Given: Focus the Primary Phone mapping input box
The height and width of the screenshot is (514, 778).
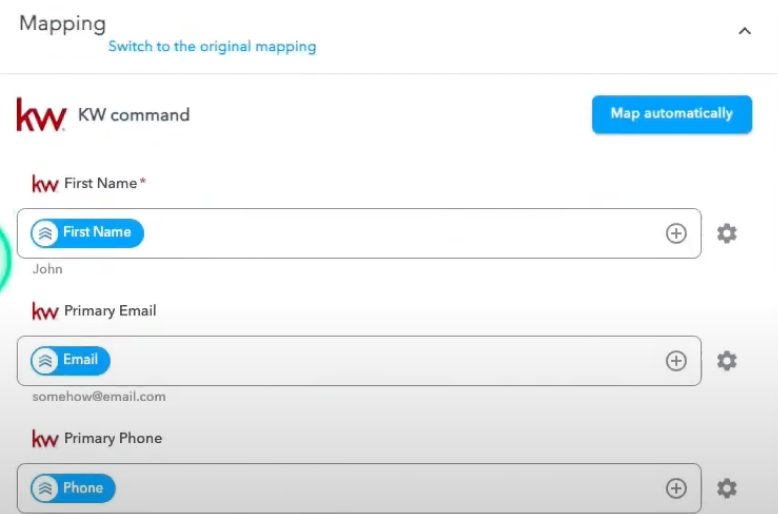Looking at the screenshot, I should [x=359, y=488].
